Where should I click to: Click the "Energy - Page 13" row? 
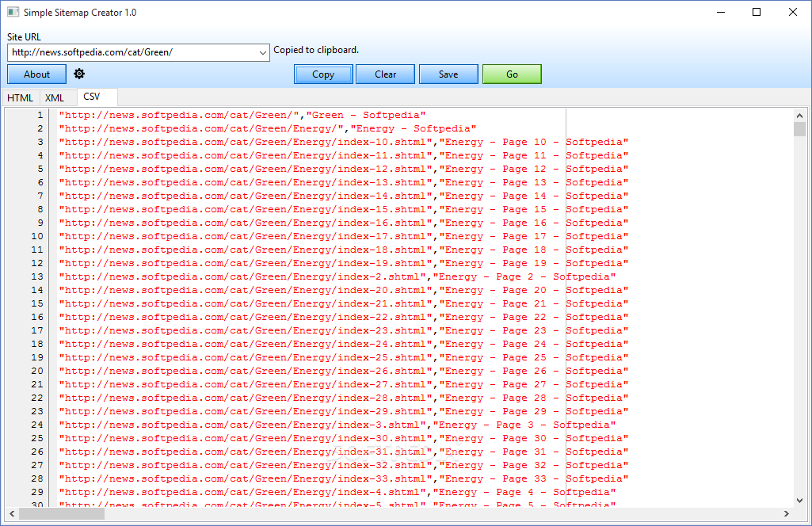point(343,182)
